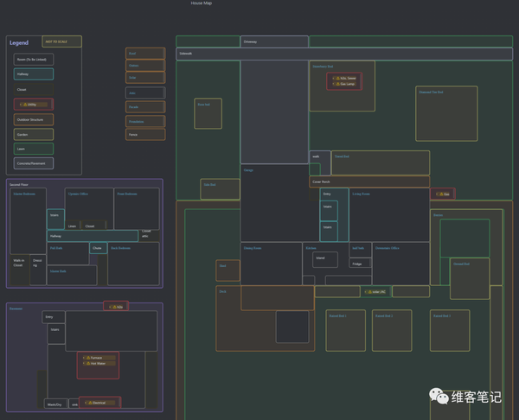This screenshot has width=519, height=420.
Task: Open the Rose bed link
Action: point(203,105)
